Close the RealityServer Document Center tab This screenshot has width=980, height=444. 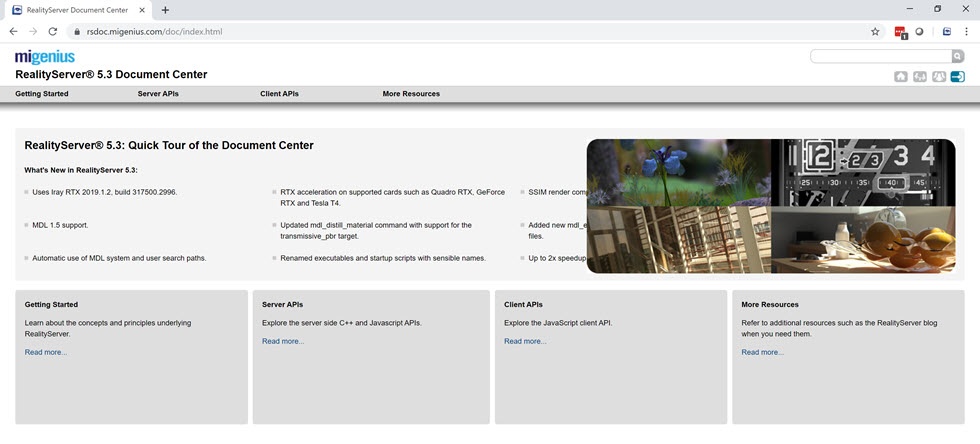coord(142,10)
